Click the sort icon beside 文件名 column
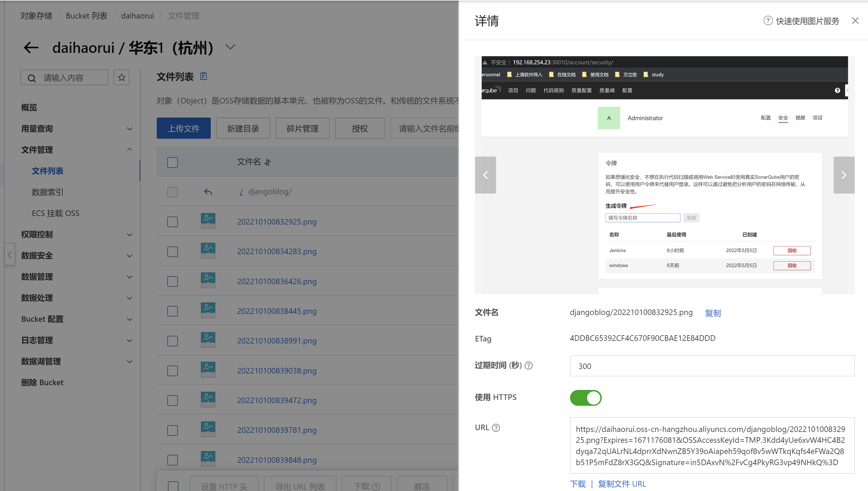The height and width of the screenshot is (491, 868). [267, 162]
